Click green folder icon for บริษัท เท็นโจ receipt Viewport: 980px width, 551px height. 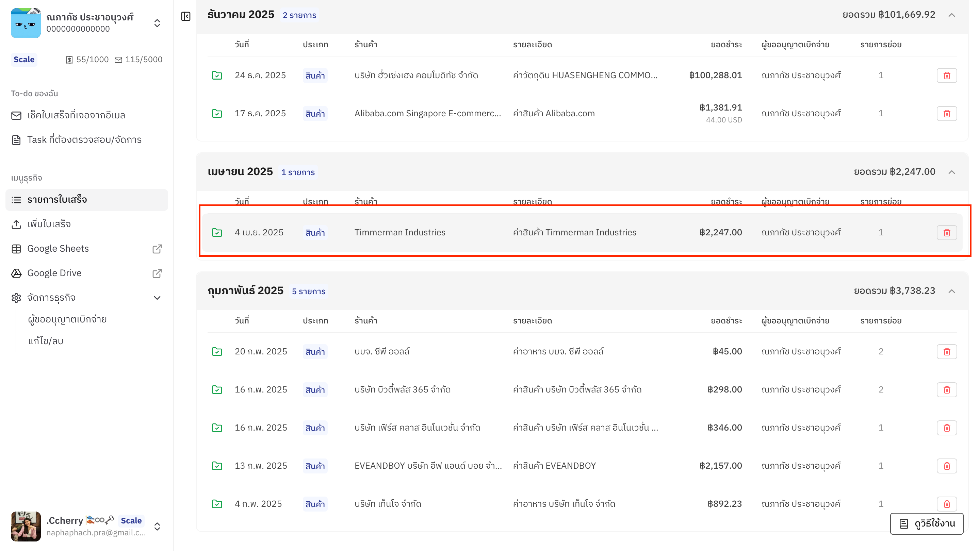click(217, 504)
